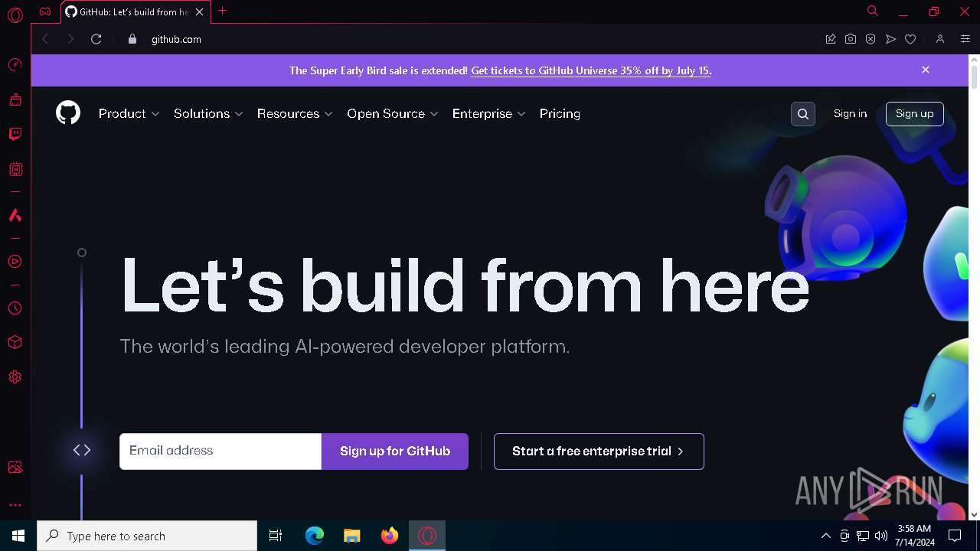The width and height of the screenshot is (980, 551).
Task: Close the GitHub tab
Action: click(x=199, y=12)
